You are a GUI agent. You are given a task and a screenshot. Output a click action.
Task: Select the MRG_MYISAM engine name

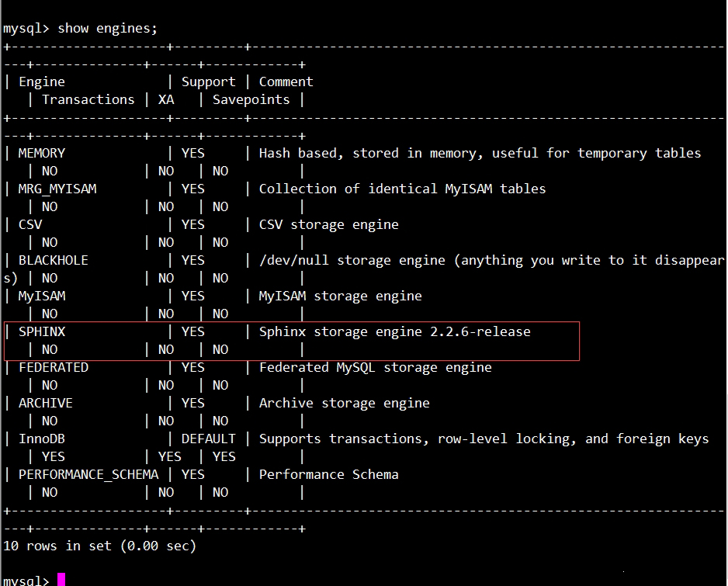point(57,189)
